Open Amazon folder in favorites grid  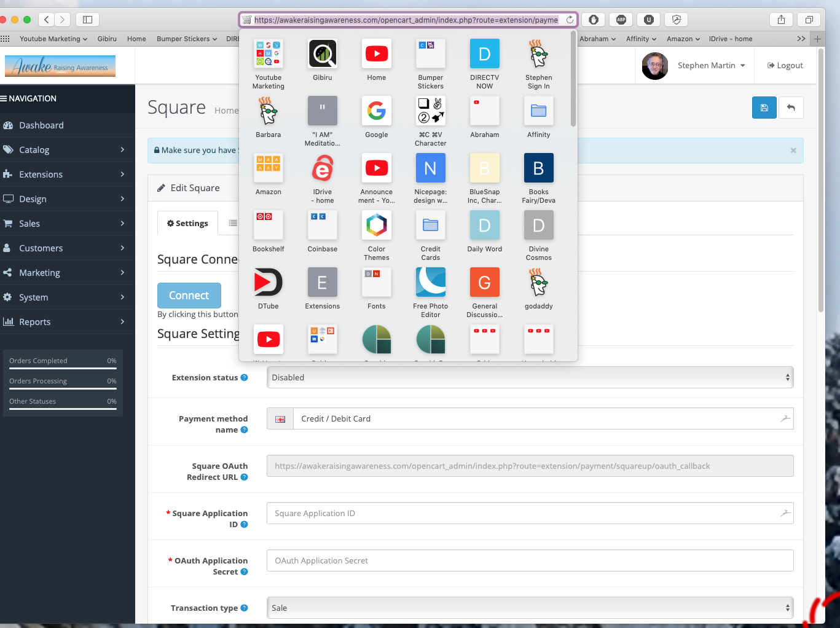click(x=269, y=168)
